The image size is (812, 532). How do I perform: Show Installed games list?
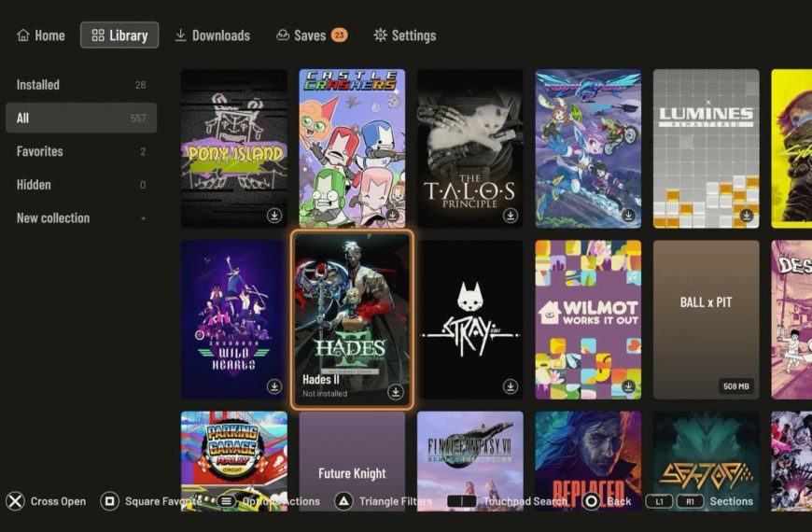point(81,84)
